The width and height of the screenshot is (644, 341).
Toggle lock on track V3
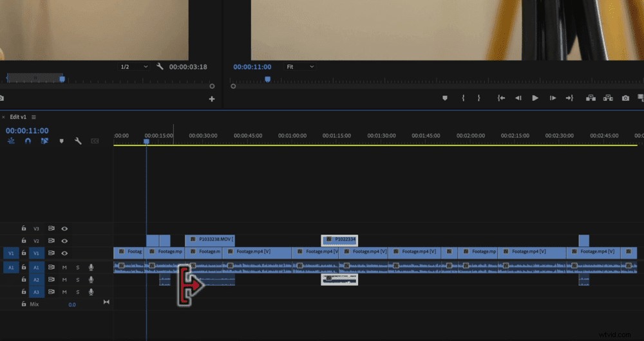(x=23, y=228)
